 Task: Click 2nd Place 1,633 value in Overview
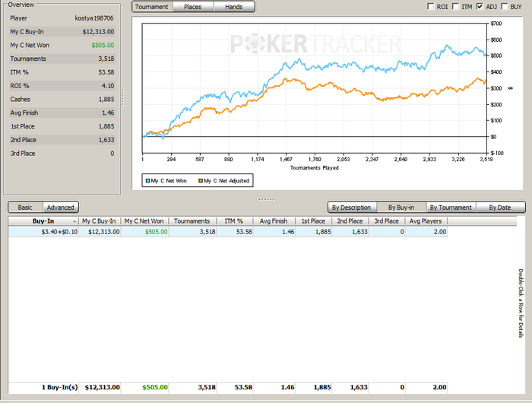pos(106,140)
